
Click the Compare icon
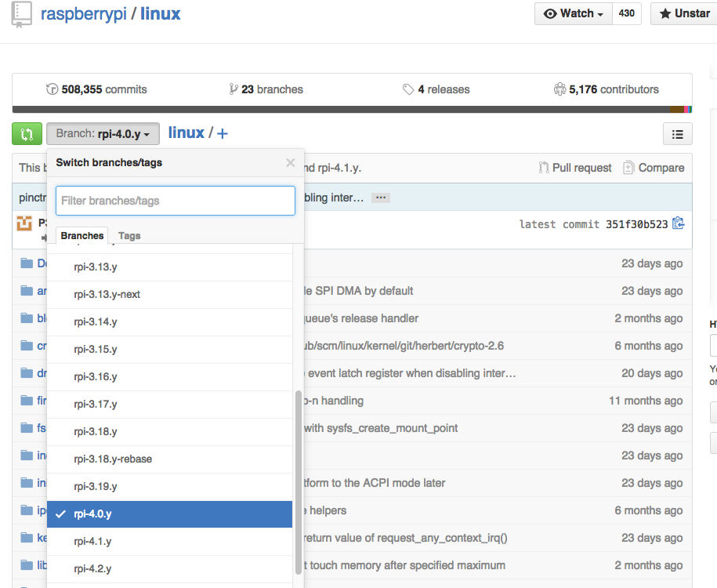[x=628, y=167]
